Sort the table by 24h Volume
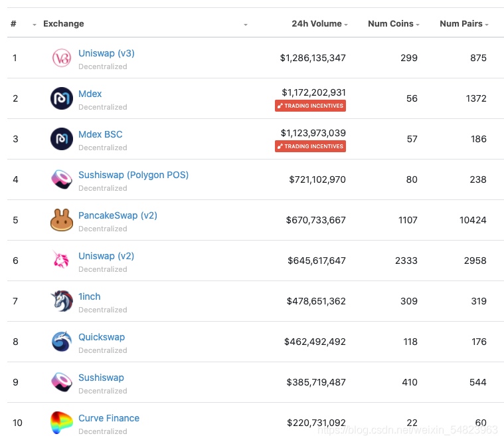Screen dimensions: 504x442 [319, 24]
